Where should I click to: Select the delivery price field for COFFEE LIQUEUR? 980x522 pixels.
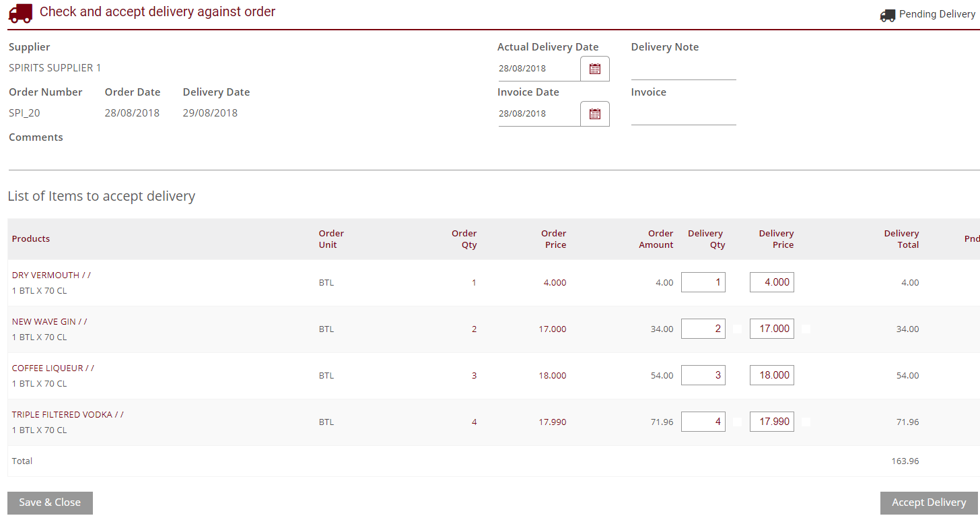coord(771,375)
